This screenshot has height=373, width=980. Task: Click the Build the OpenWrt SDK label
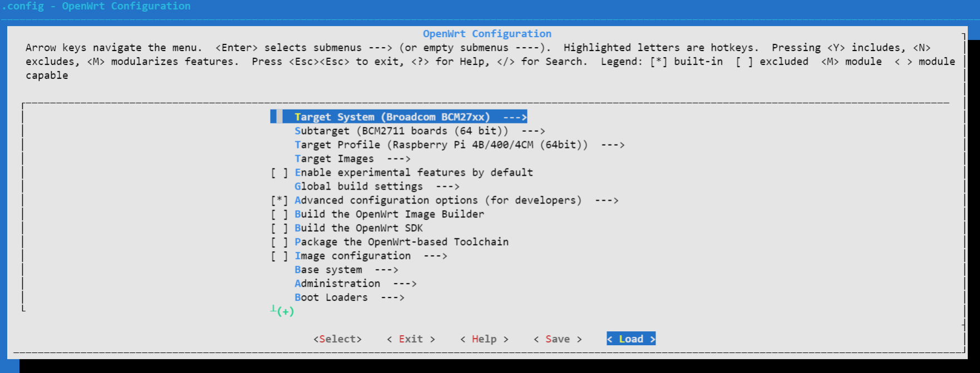[358, 228]
